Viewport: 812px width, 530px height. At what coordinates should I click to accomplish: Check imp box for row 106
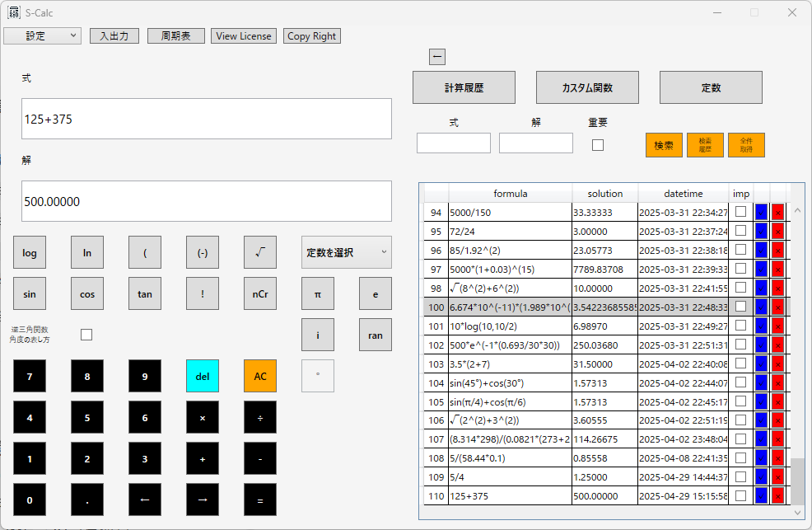point(741,420)
